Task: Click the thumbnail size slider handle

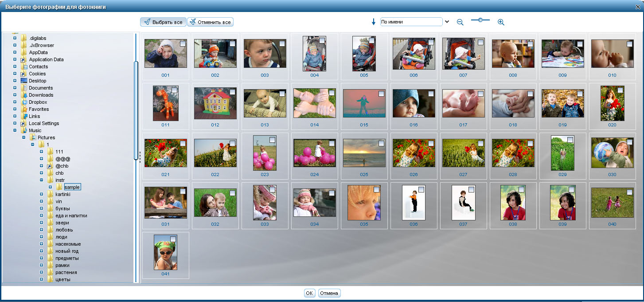Action: coord(480,20)
